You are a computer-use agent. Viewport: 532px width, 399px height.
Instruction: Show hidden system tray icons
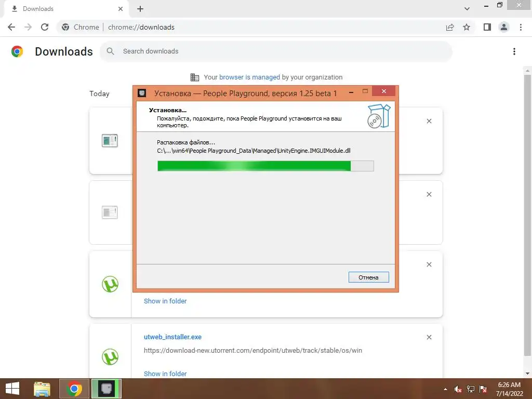click(445, 389)
